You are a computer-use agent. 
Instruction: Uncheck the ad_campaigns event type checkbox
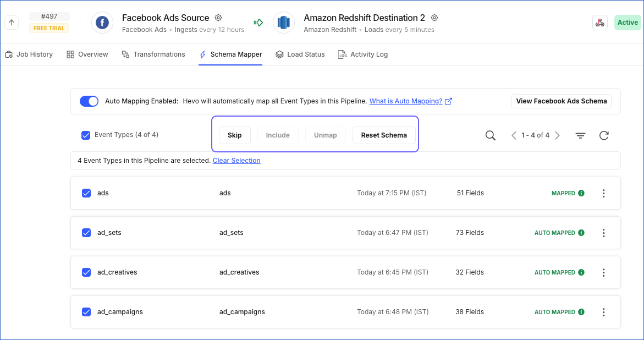(x=86, y=311)
